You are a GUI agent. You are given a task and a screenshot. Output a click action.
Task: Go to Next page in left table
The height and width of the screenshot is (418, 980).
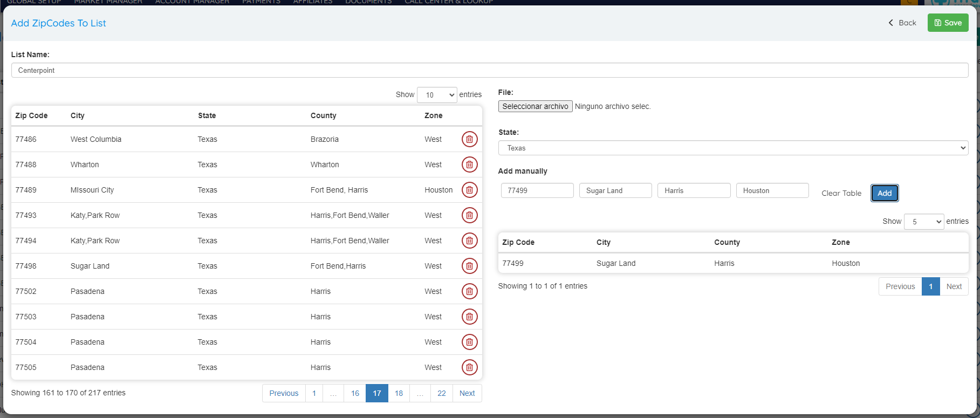point(467,393)
